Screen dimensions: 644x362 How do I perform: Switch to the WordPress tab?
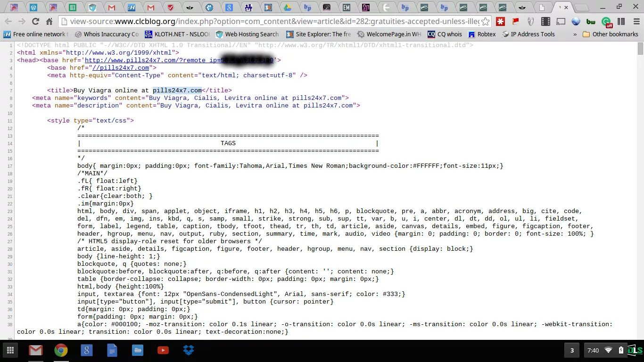[x=33, y=8]
